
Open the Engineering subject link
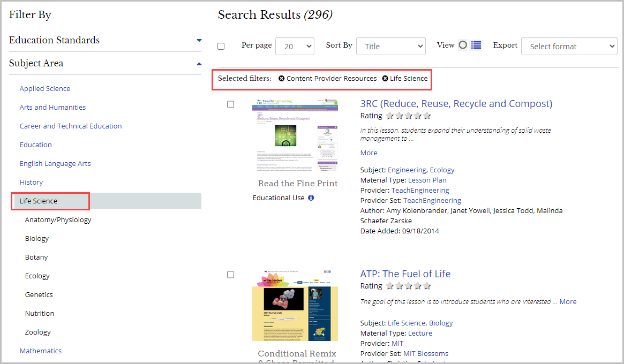[x=407, y=170]
